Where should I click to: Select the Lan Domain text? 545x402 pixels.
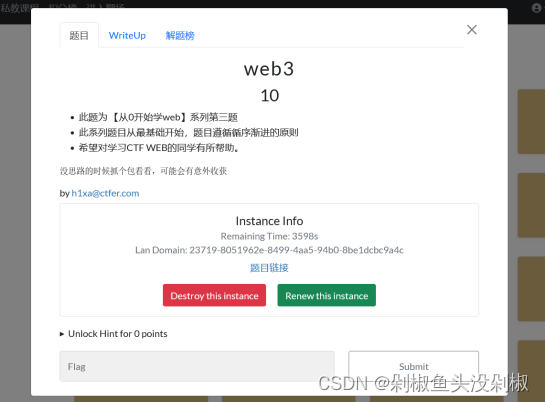click(x=269, y=250)
